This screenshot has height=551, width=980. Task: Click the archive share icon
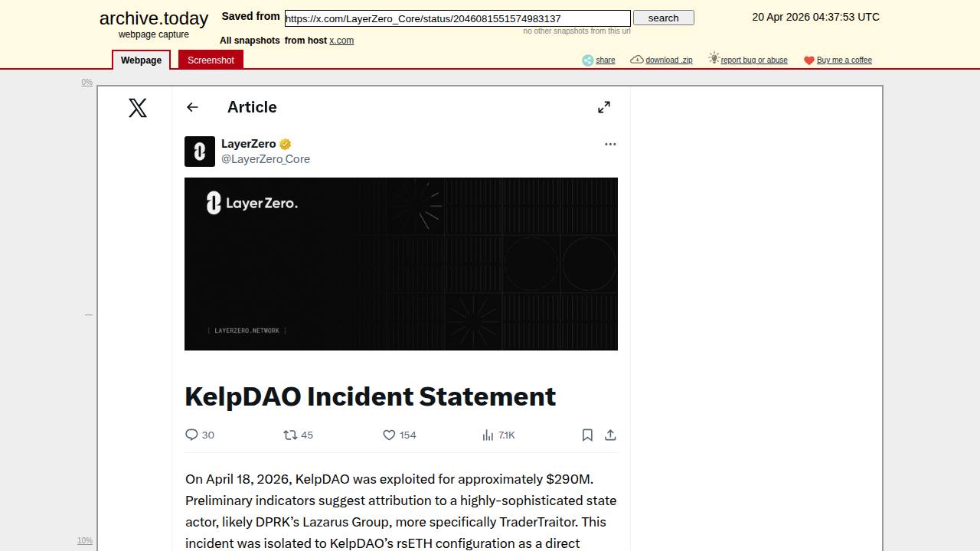click(587, 60)
